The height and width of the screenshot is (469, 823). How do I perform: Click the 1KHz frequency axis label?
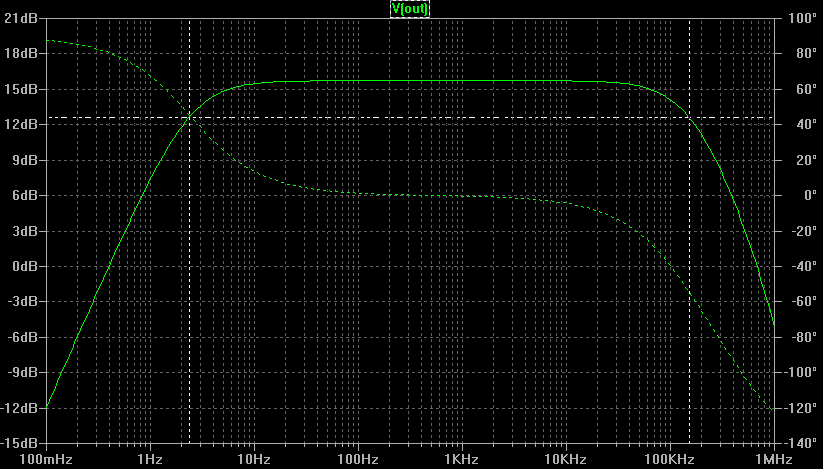point(462,460)
